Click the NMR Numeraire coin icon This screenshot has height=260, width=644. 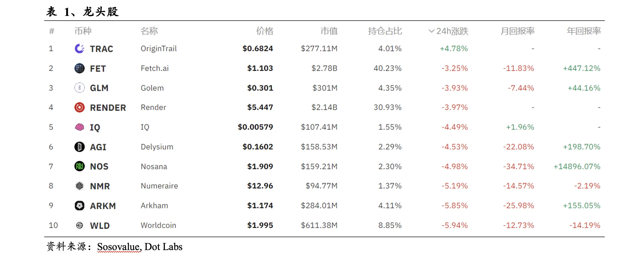click(x=79, y=186)
